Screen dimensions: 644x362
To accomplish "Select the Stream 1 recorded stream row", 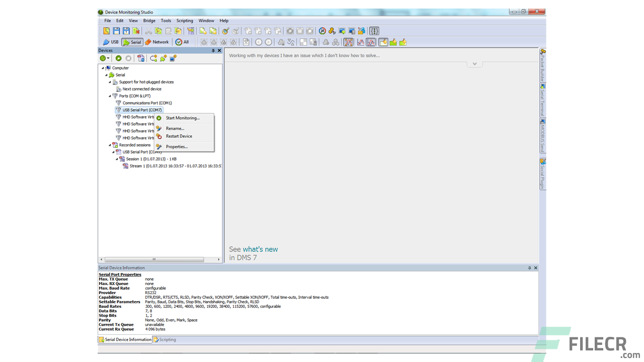I will pos(176,166).
